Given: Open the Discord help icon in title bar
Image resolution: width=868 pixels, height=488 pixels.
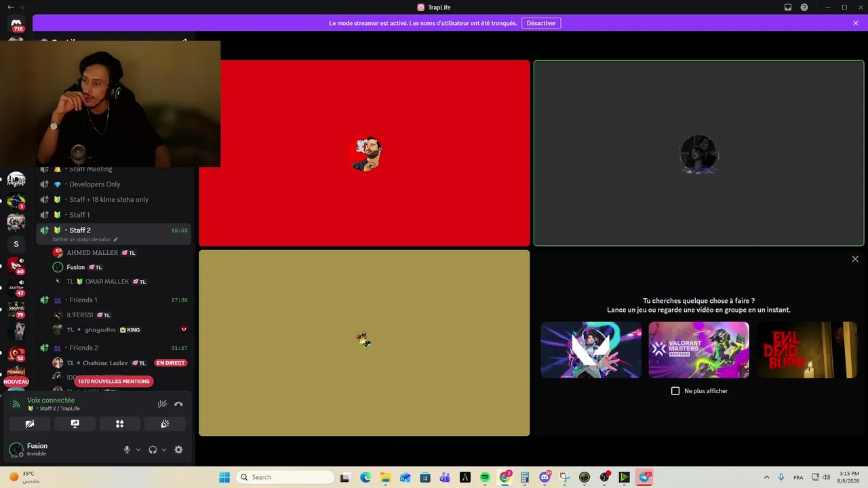Looking at the screenshot, I should click(804, 7).
